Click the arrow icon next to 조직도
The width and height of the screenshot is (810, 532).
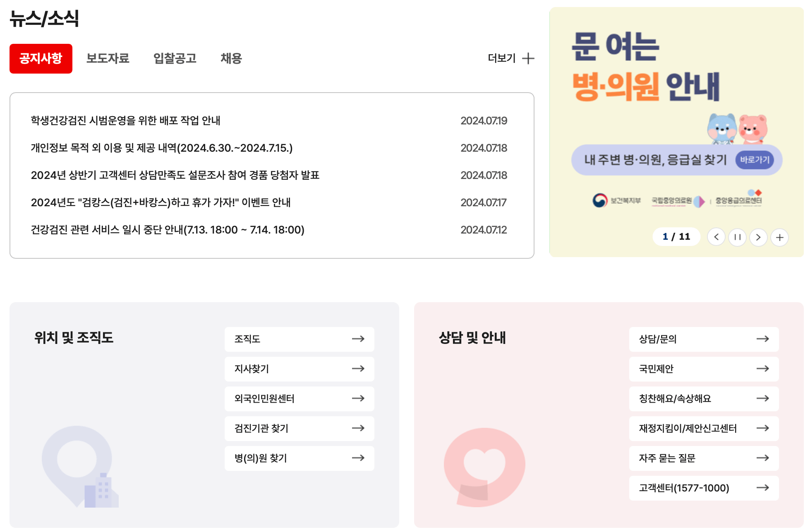click(x=358, y=339)
